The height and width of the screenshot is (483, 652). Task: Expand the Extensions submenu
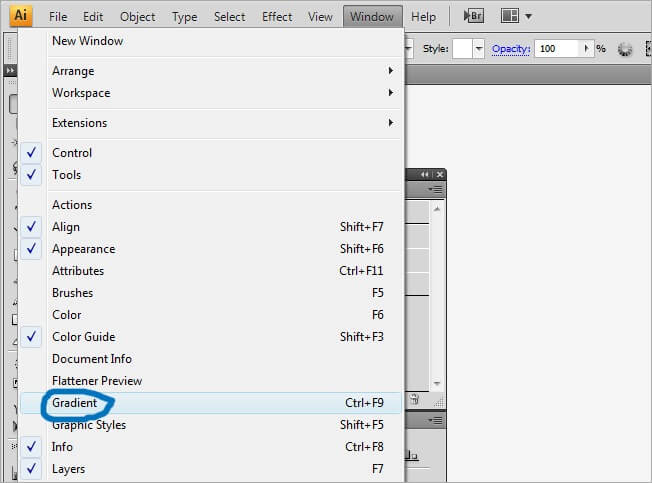pyautogui.click(x=79, y=123)
